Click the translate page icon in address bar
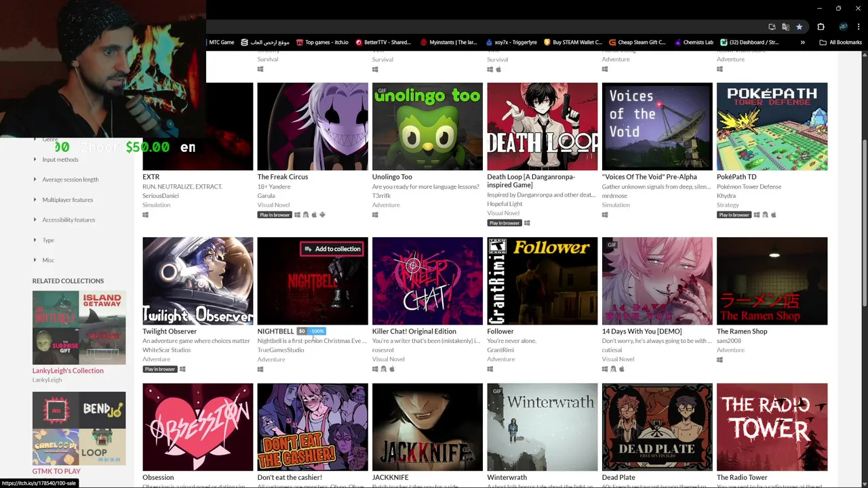Viewport: 868px width, 488px height. pos(785,26)
